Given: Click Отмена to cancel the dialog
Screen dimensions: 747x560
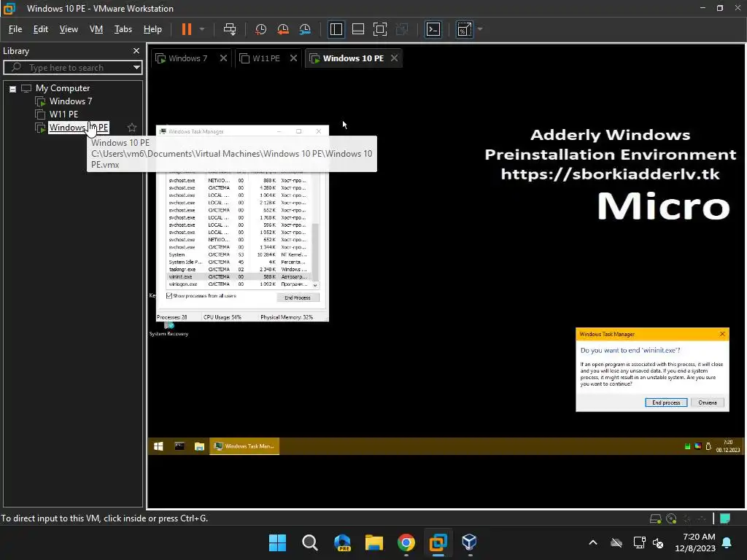Looking at the screenshot, I should pos(708,402).
